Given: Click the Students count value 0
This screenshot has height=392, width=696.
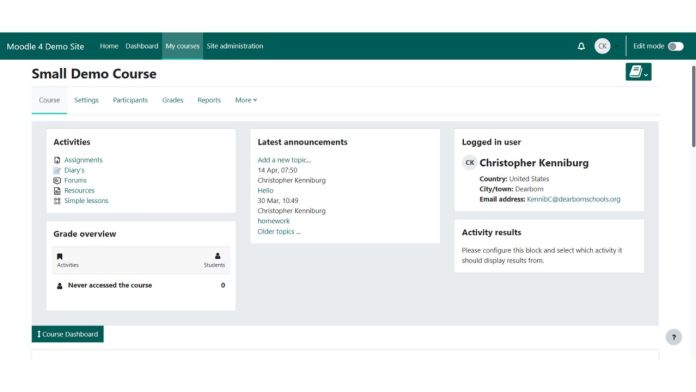Looking at the screenshot, I should tap(223, 285).
